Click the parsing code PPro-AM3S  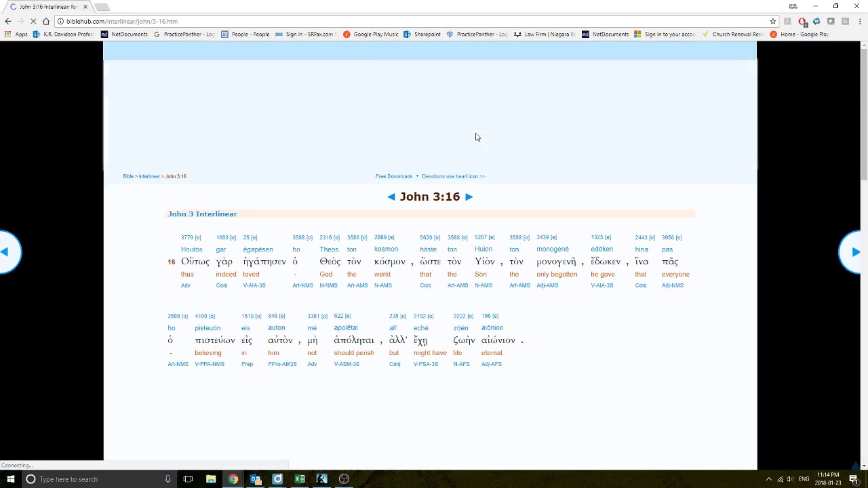282,365
